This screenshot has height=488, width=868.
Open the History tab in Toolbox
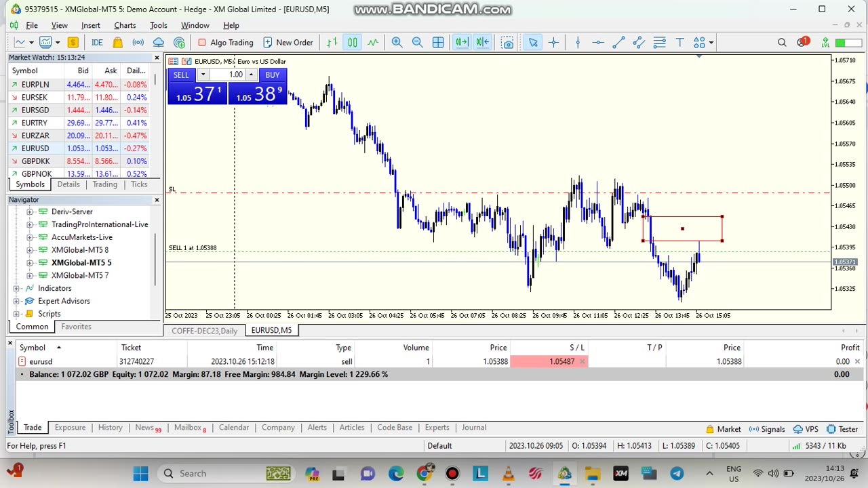(x=111, y=428)
